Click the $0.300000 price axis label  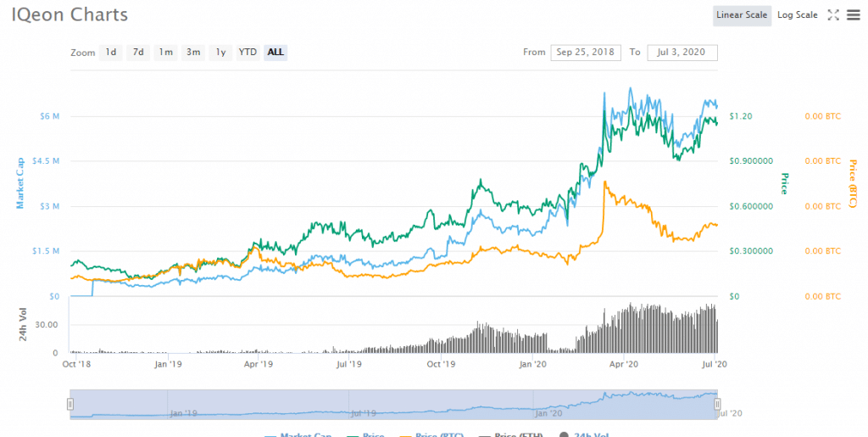(751, 251)
